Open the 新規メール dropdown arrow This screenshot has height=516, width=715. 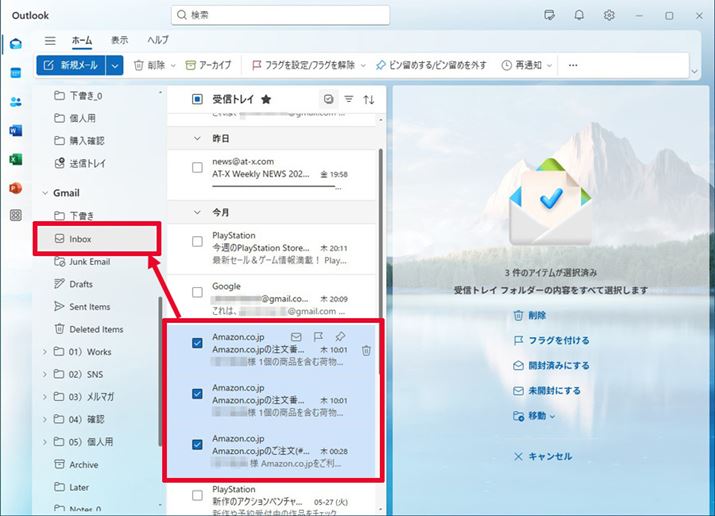[x=116, y=65]
